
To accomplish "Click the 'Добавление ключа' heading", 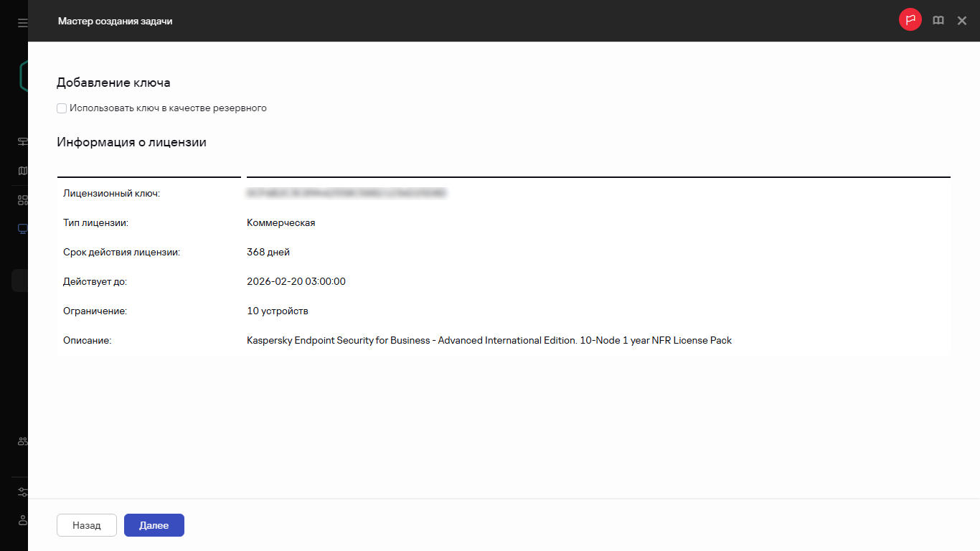I will coord(113,83).
